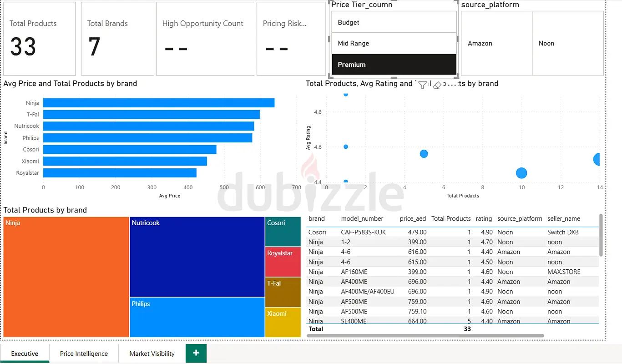Sort table by rating column header
The height and width of the screenshot is (364, 622).
484,218
